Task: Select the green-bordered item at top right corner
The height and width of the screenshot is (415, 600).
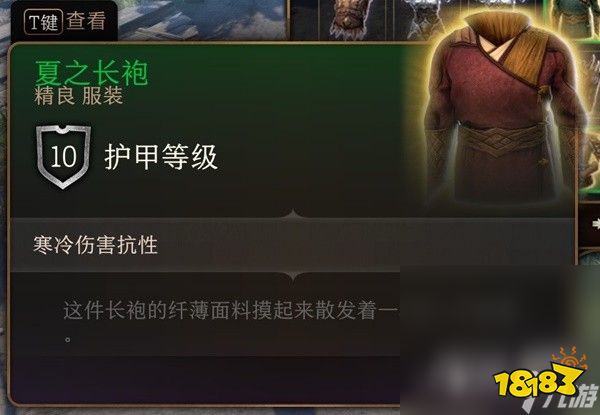Action: (x=572, y=17)
